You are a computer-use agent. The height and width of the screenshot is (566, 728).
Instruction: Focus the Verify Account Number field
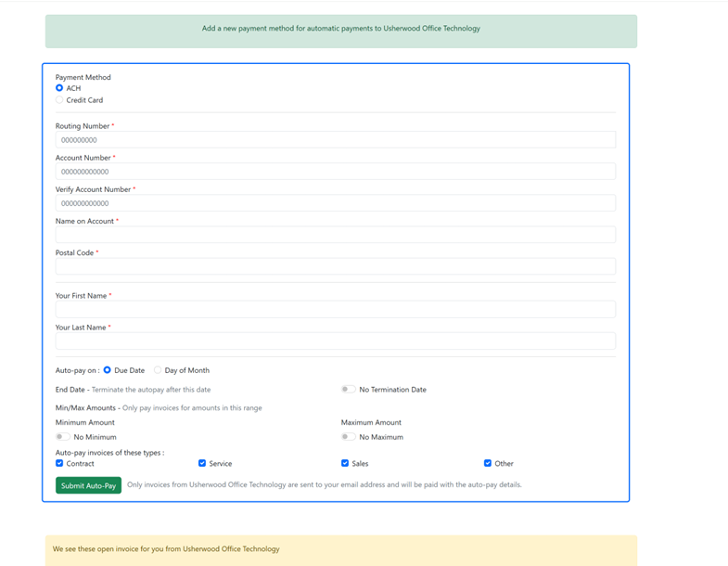point(335,203)
